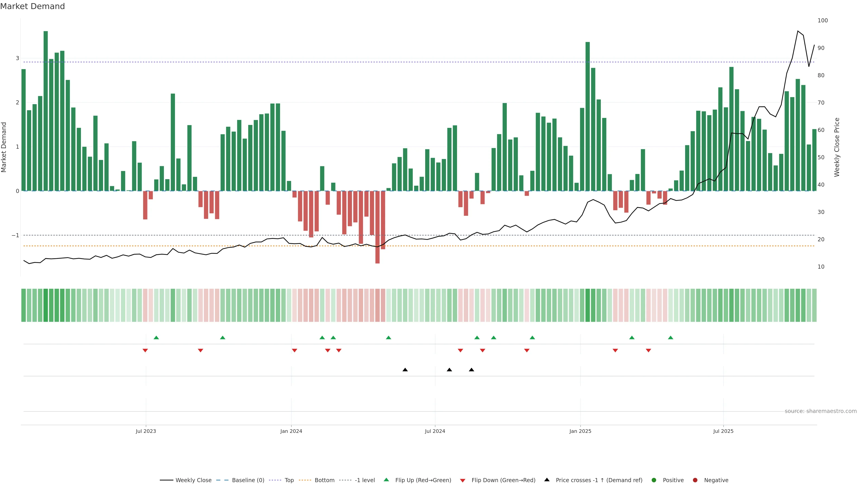Click the Jan 2025 x-axis label
Image resolution: width=868 pixels, height=488 pixels.
(580, 431)
